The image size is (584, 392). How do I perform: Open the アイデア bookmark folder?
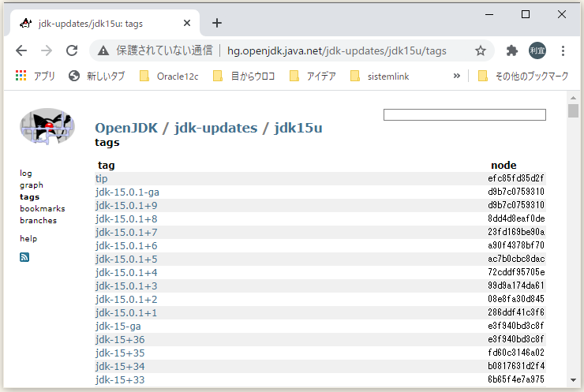313,77
